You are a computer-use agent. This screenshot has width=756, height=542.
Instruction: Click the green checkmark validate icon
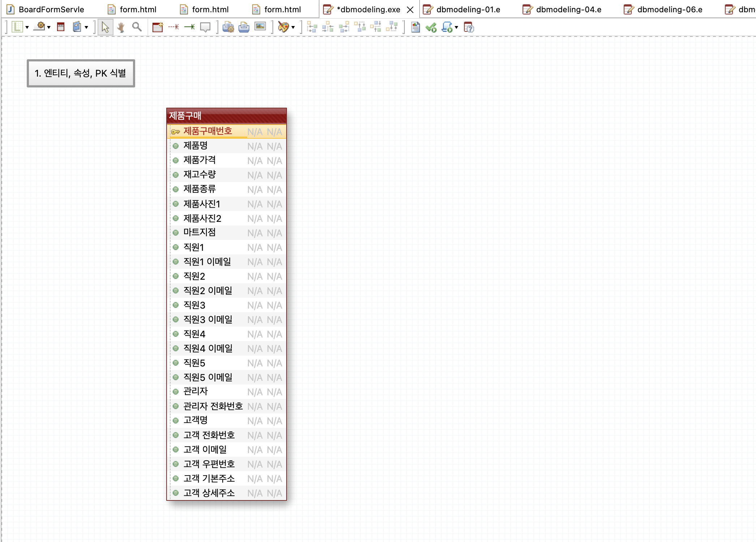[x=431, y=27]
